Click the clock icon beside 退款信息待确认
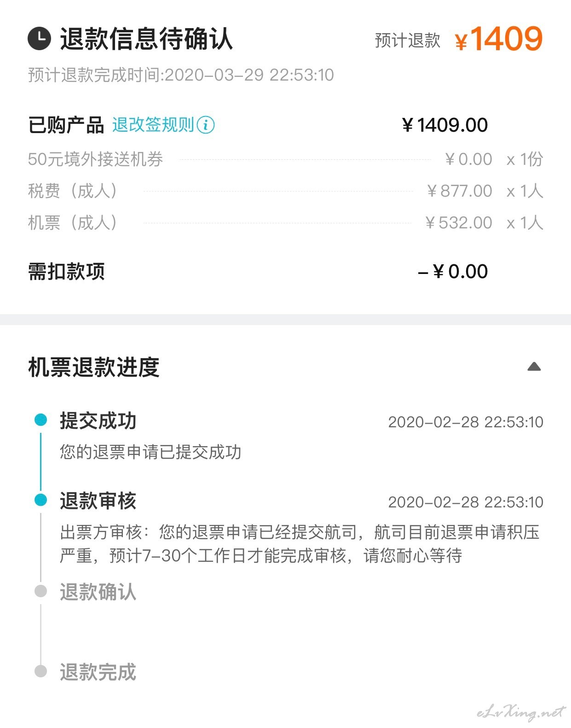This screenshot has width=571, height=728. pos(39,38)
